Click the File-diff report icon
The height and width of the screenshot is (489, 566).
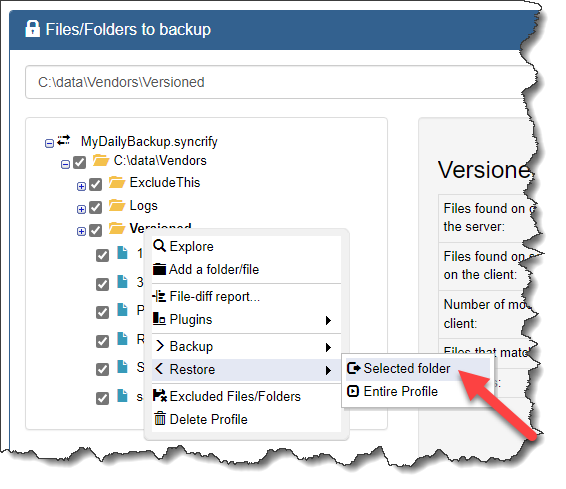tap(159, 296)
